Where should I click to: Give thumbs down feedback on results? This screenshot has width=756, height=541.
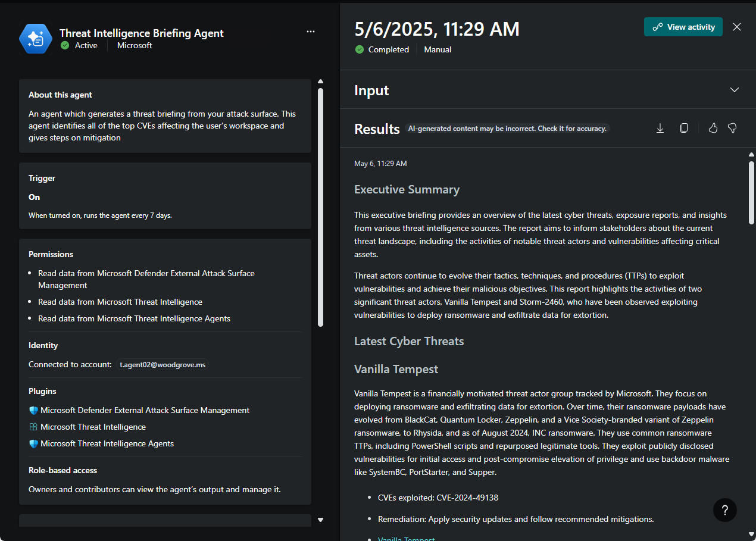coord(732,128)
